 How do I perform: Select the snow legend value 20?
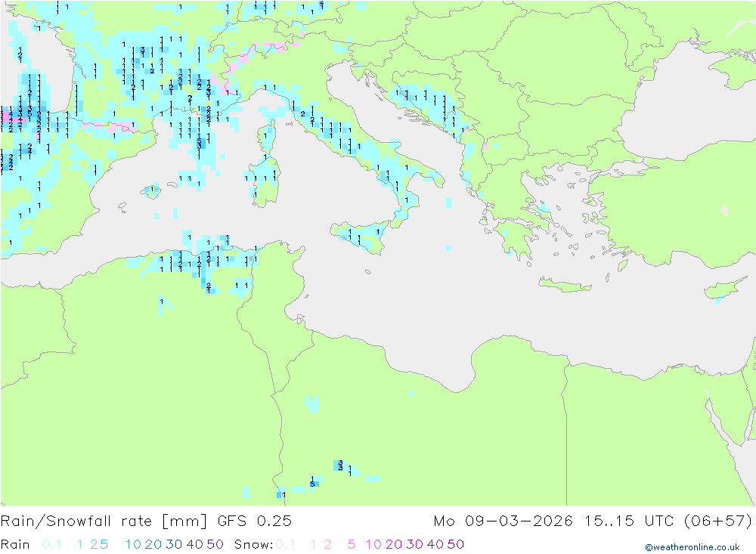pos(394,544)
